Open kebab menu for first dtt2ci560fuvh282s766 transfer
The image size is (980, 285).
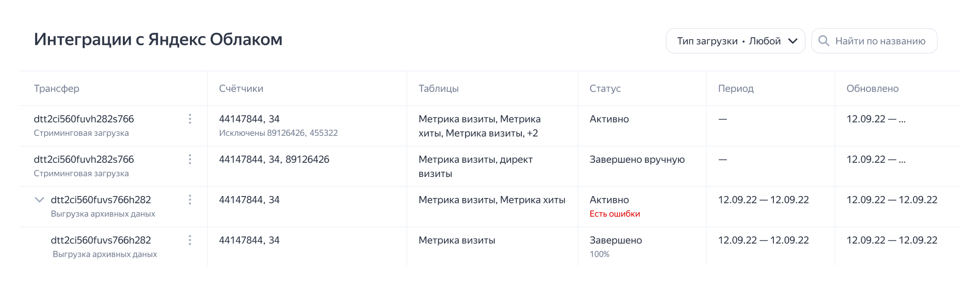pos(190,119)
